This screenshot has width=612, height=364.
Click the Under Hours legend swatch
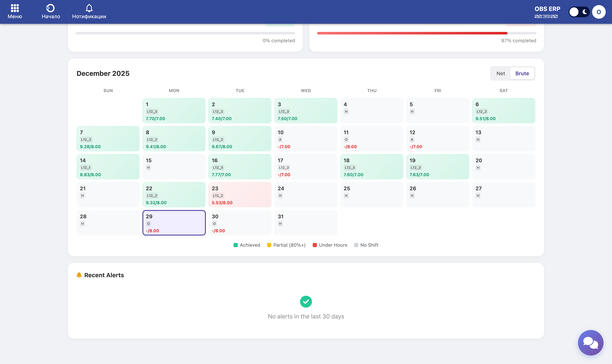[314, 245]
